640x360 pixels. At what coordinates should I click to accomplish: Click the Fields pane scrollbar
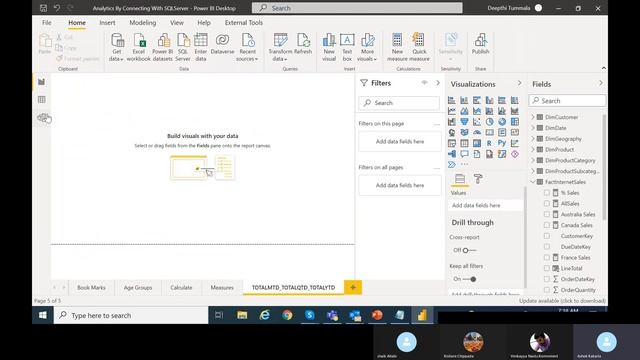tap(604, 167)
